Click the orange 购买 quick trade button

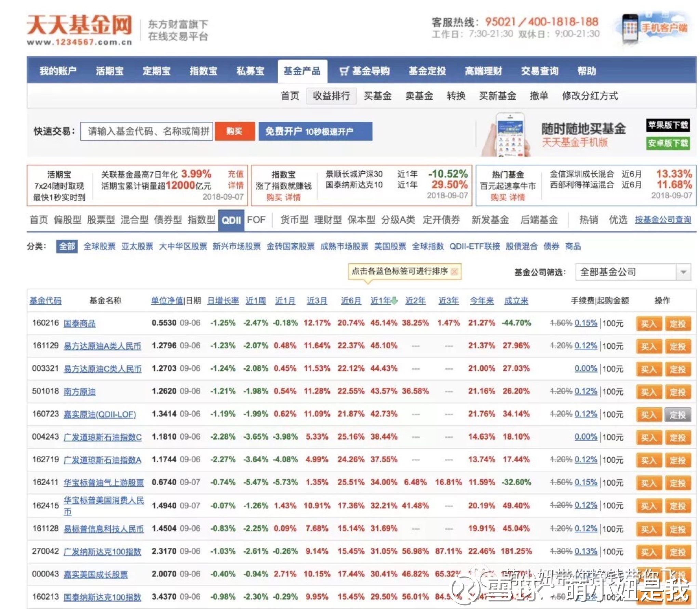tap(235, 131)
